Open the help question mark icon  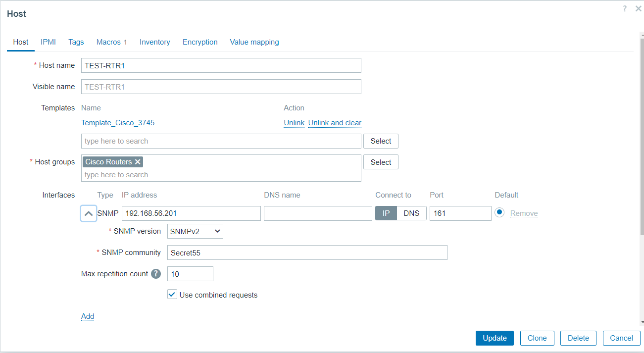click(625, 8)
